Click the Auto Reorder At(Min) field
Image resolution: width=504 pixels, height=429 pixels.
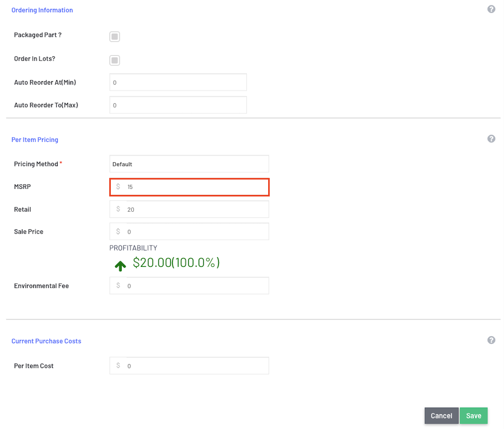[x=178, y=82]
